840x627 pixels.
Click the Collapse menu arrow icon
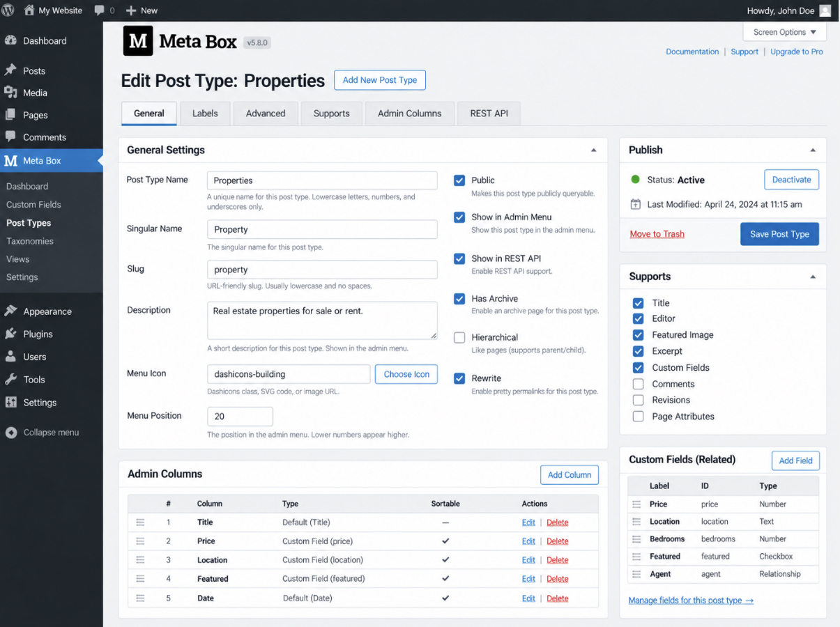point(10,432)
